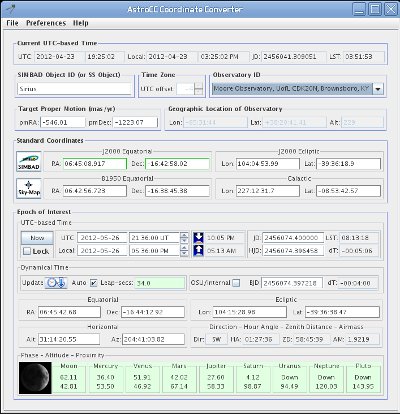Viewport: 400px width, 414px height.
Task: Open the File menu
Action: pyautogui.click(x=12, y=23)
